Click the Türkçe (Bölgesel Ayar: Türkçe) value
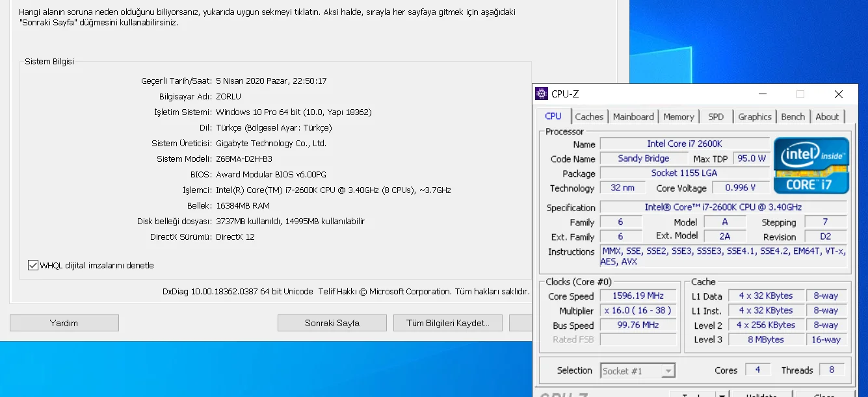The width and height of the screenshot is (868, 397). [x=274, y=128]
